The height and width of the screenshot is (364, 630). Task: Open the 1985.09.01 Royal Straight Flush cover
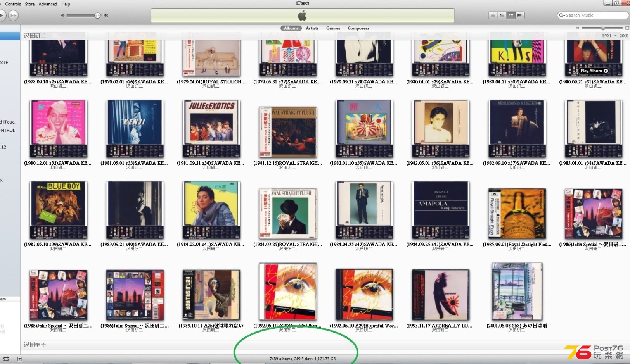tap(517, 214)
